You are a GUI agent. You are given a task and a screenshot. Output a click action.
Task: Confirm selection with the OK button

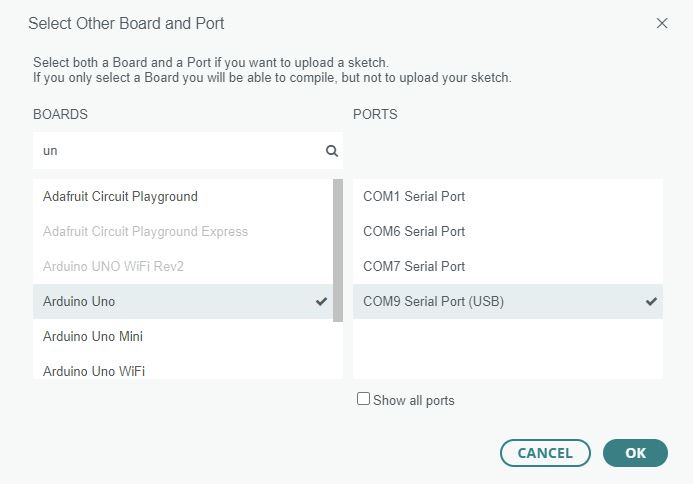(635, 453)
